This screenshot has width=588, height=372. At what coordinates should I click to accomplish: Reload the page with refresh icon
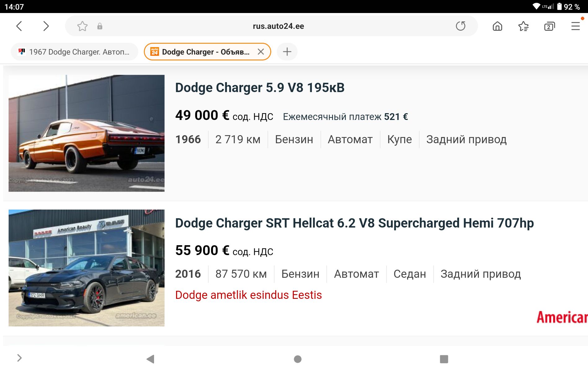(x=461, y=26)
